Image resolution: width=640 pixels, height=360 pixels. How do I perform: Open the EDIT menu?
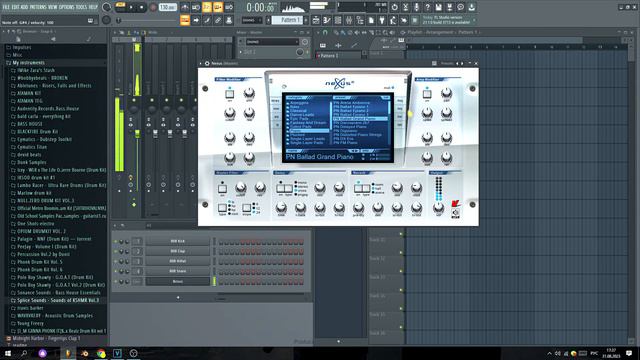click(16, 7)
